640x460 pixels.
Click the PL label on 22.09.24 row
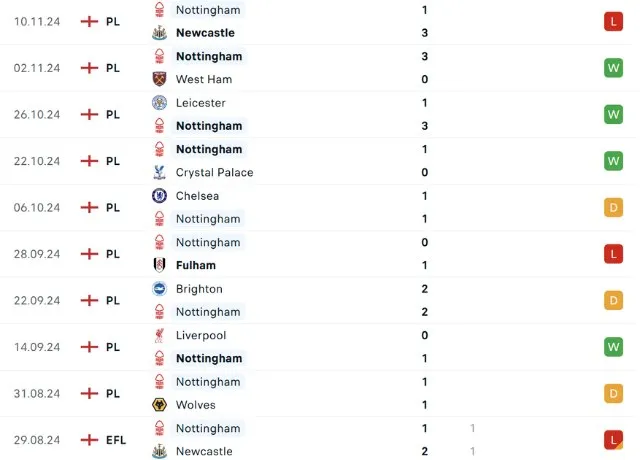113,300
